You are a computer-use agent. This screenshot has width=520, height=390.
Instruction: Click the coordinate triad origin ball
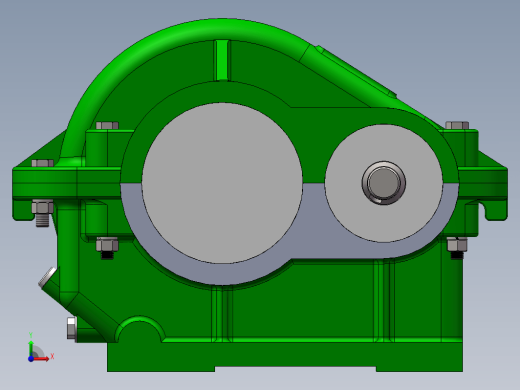(31, 359)
